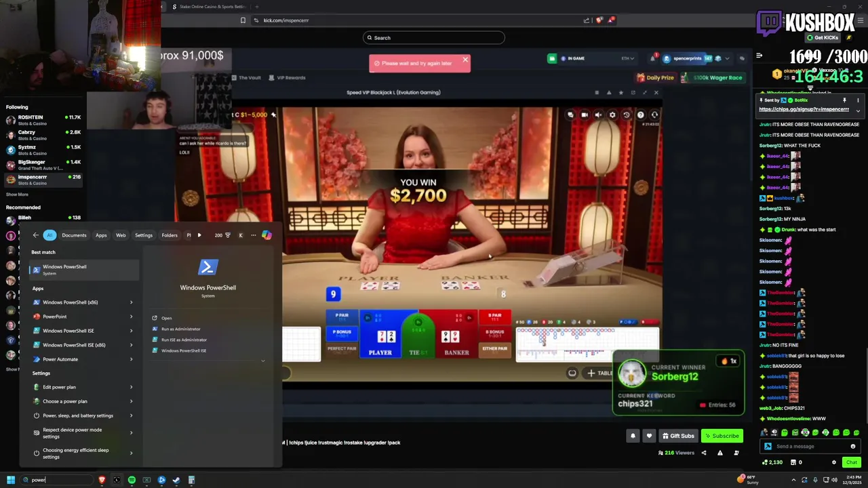The height and width of the screenshot is (488, 868).
Task: Click the Send a message field
Action: pyautogui.click(x=810, y=446)
